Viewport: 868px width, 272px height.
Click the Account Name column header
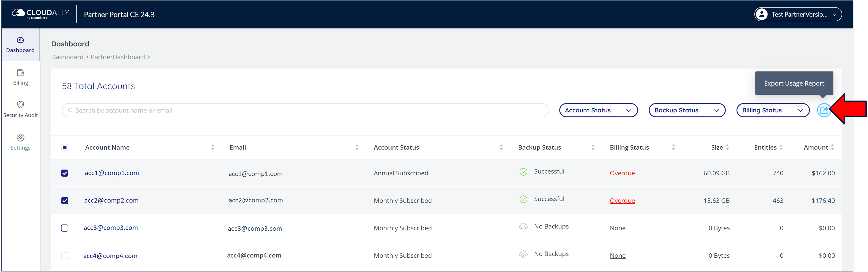(x=107, y=147)
